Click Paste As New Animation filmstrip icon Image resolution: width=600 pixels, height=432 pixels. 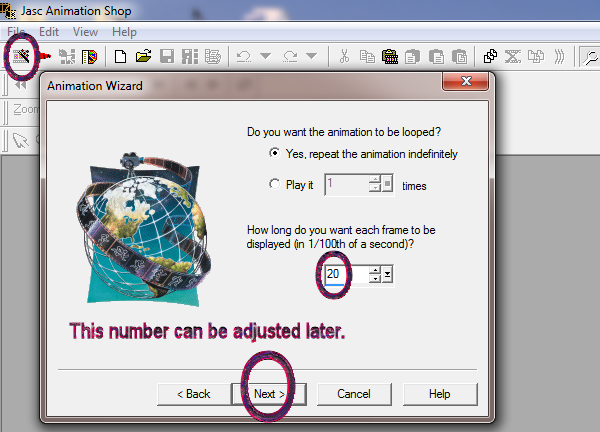[x=390, y=57]
